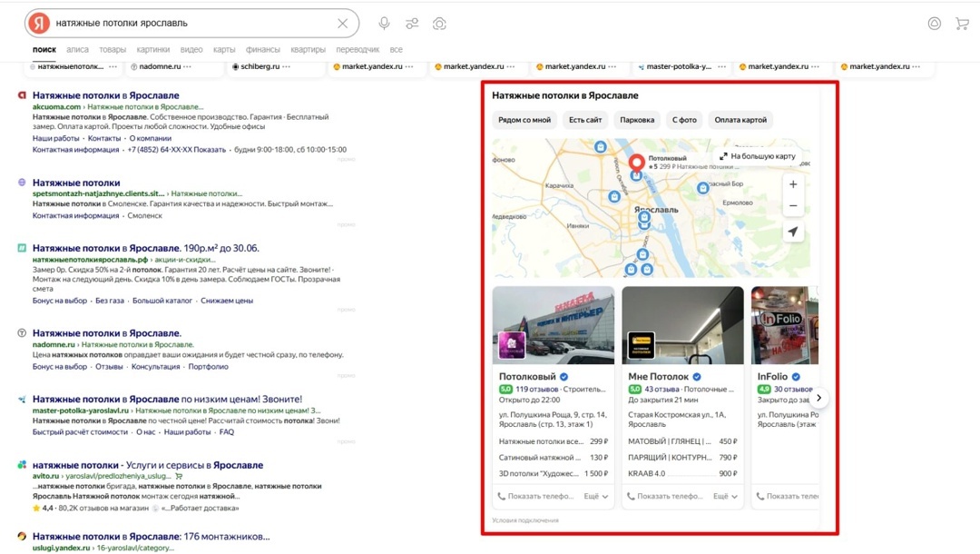Open the FAQ sitelink
Viewport: 980px width, 554px height.
(x=227, y=432)
